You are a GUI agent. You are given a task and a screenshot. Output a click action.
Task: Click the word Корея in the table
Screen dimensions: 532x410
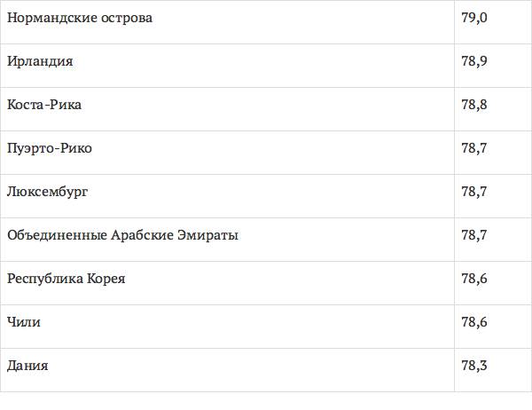(x=106, y=279)
